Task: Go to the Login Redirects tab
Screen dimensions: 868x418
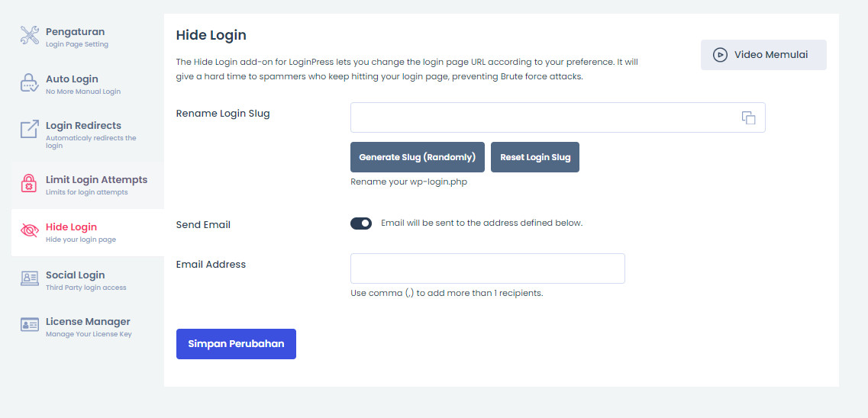Action: click(83, 126)
